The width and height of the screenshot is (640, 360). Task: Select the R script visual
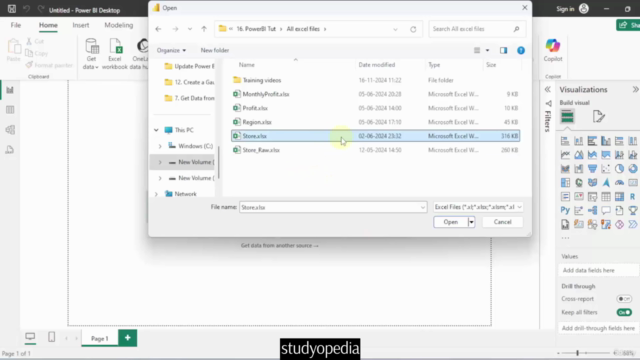(633, 196)
